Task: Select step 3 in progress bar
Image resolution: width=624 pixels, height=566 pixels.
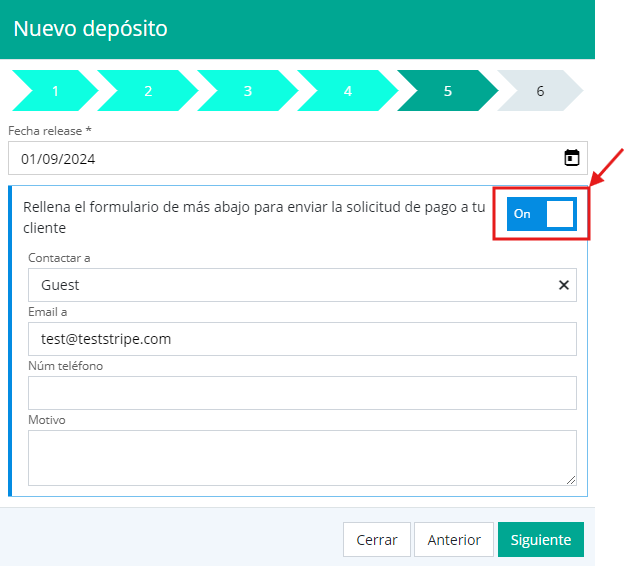Action: [247, 91]
